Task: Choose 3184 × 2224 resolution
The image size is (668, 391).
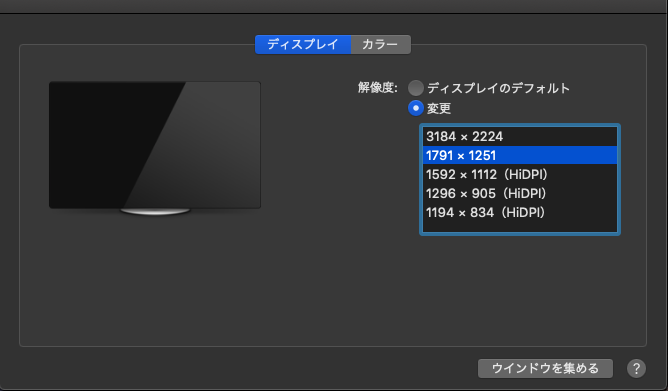Action: (x=520, y=136)
